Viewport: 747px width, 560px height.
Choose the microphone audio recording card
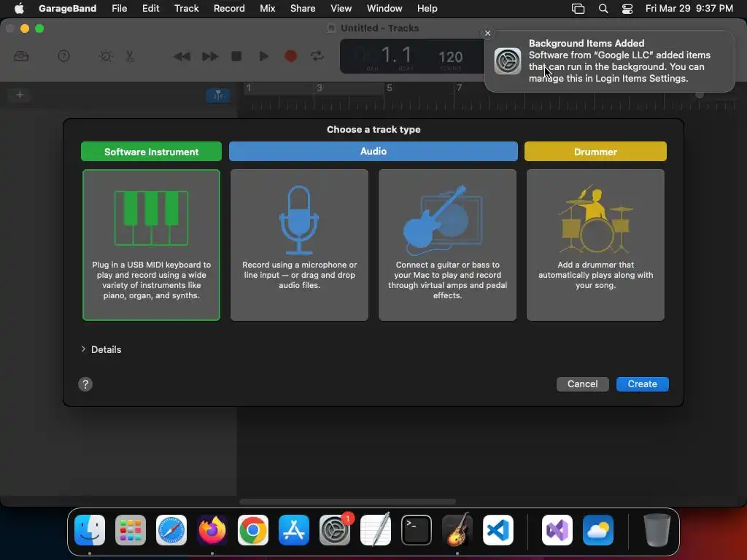[x=299, y=245]
